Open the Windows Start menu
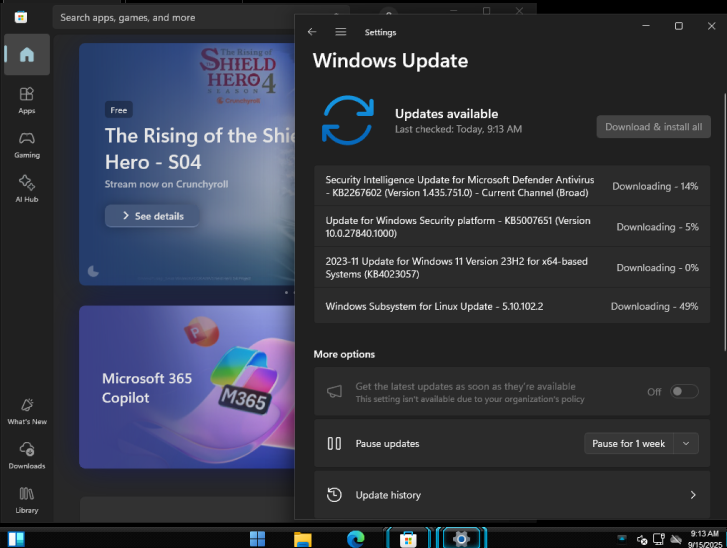 pyautogui.click(x=257, y=539)
